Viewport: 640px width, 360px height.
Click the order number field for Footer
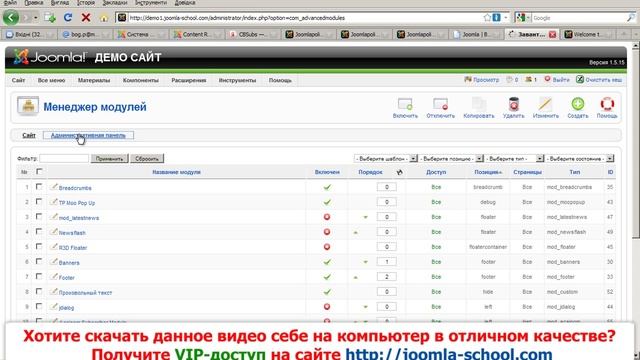tap(387, 277)
